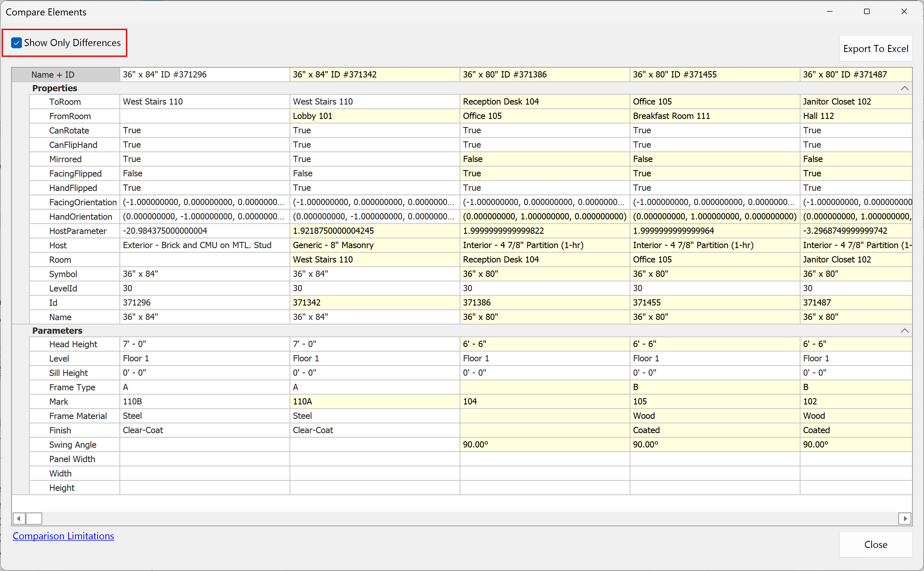924x571 pixels.
Task: Select column header 36" x 84" ID #371342
Action: tap(375, 75)
